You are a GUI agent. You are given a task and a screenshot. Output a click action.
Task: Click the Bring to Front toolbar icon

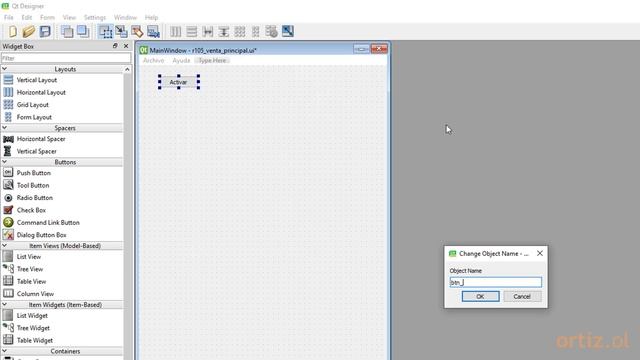(83, 31)
